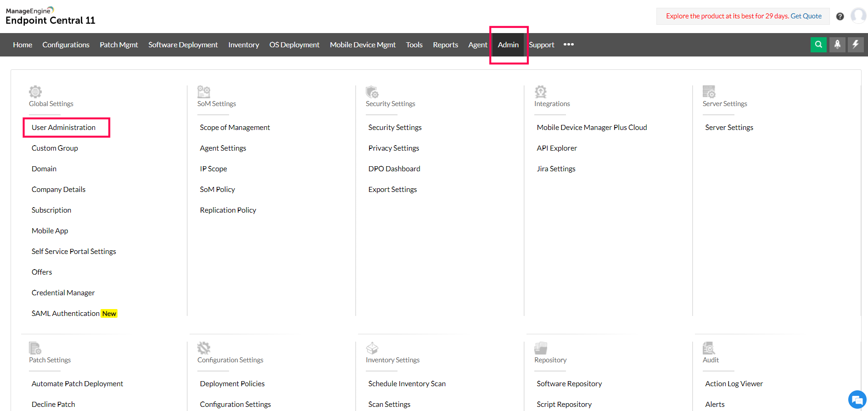Open the Server Settings link
The image size is (868, 411).
tap(729, 127)
